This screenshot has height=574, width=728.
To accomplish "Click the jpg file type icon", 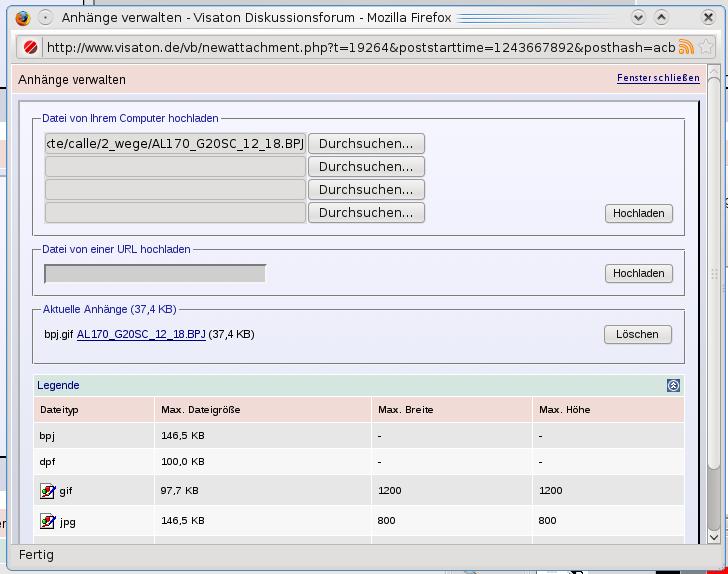I will (47, 521).
